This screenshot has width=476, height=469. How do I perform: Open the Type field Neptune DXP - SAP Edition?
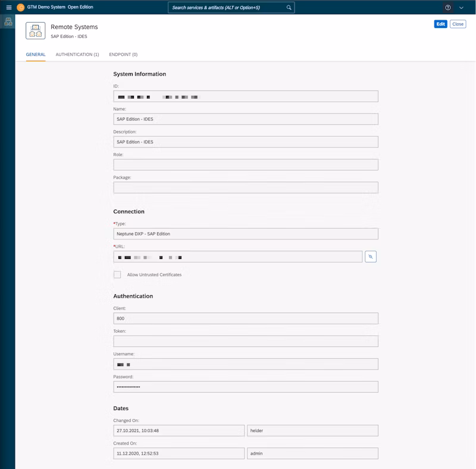tap(246, 234)
